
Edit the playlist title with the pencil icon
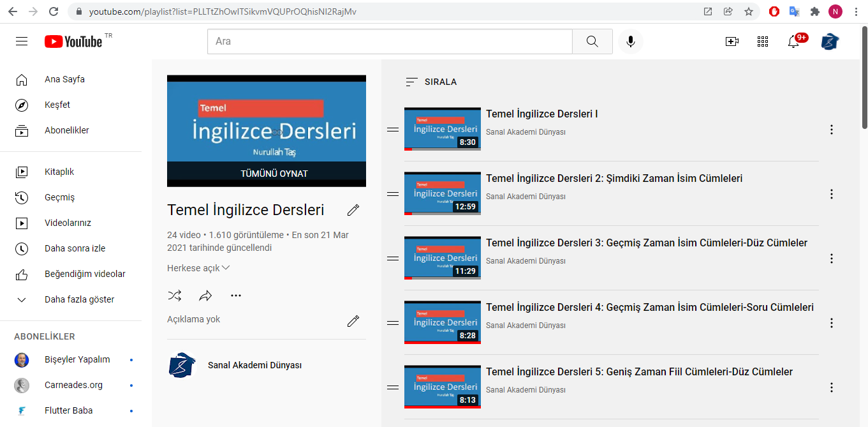point(353,210)
